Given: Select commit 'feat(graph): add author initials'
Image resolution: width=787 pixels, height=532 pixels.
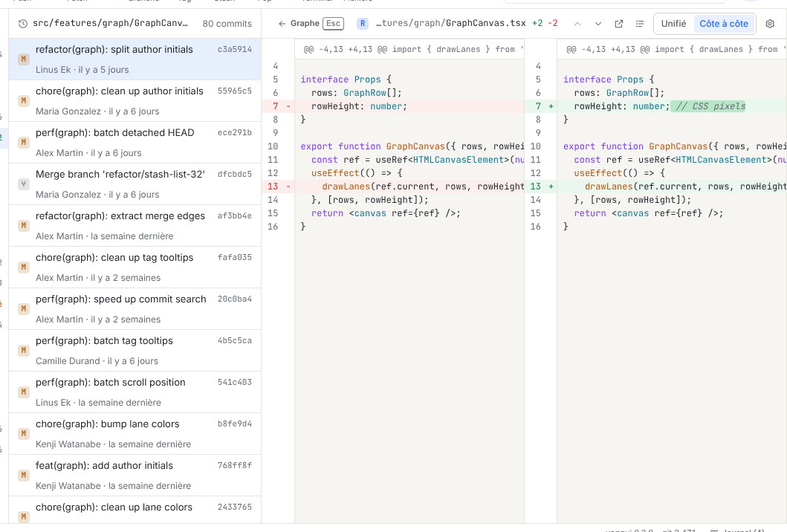Looking at the screenshot, I should coord(135,476).
